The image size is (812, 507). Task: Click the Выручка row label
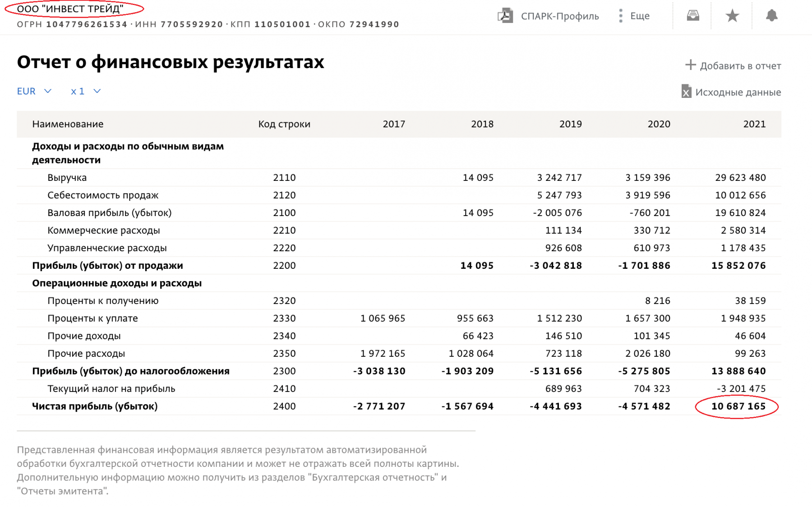point(67,178)
